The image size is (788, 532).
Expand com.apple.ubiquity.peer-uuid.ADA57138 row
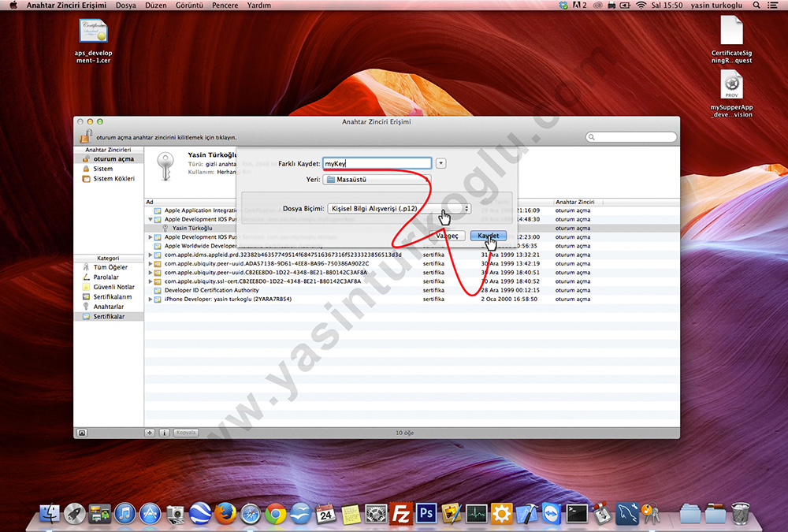click(151, 263)
